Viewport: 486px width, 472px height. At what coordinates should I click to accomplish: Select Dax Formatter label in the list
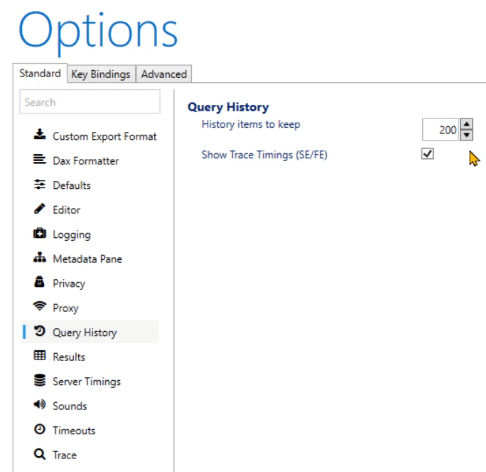pos(86,161)
